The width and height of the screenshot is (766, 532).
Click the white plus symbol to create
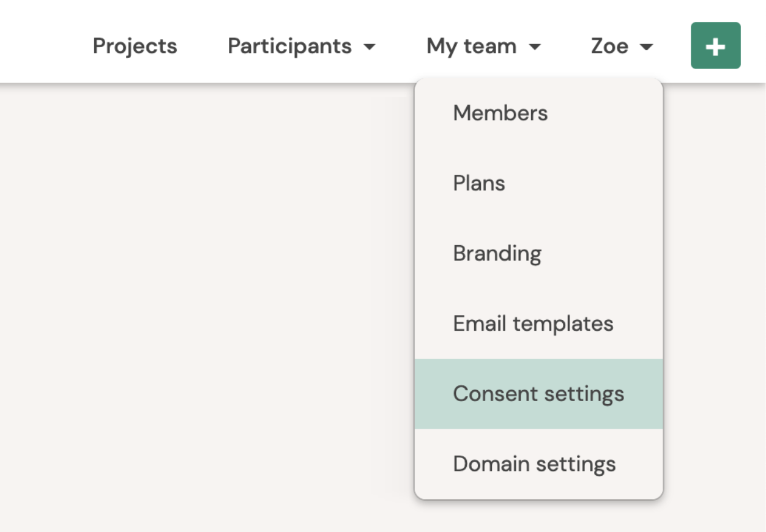[x=715, y=46]
